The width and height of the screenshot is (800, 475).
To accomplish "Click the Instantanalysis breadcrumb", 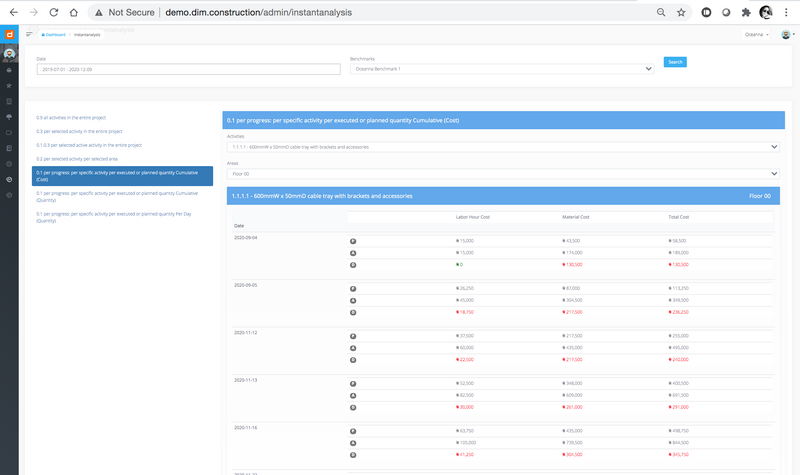I will 87,35.
